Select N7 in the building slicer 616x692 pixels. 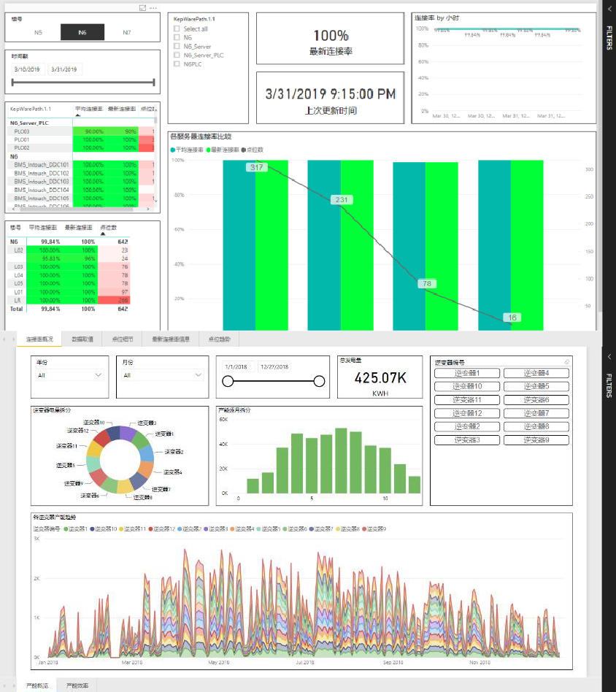point(127,32)
